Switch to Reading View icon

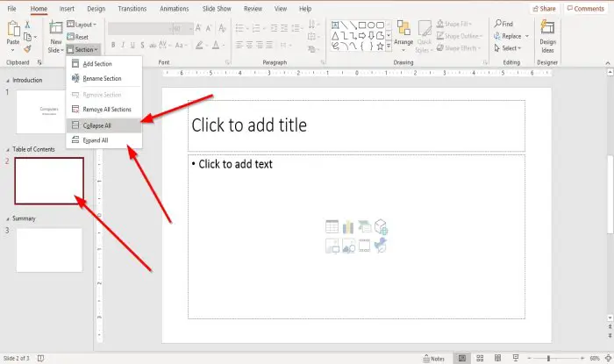[497, 358]
